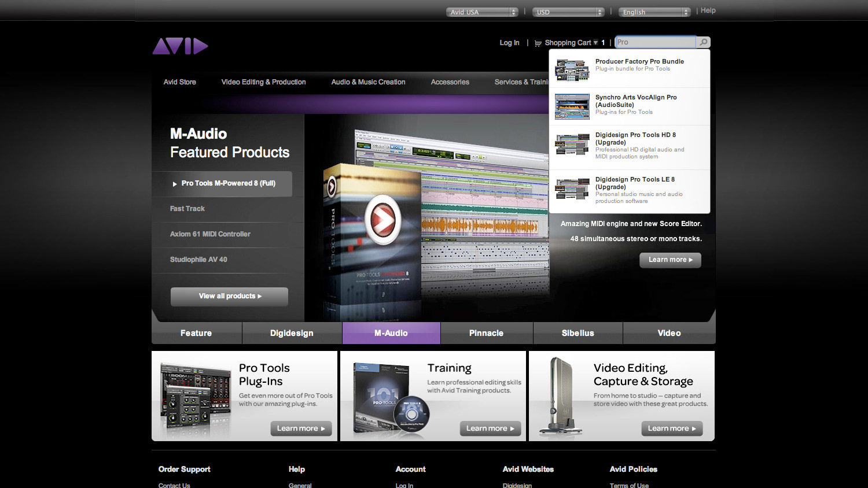
Task: Click the Training heading
Action: tap(450, 368)
